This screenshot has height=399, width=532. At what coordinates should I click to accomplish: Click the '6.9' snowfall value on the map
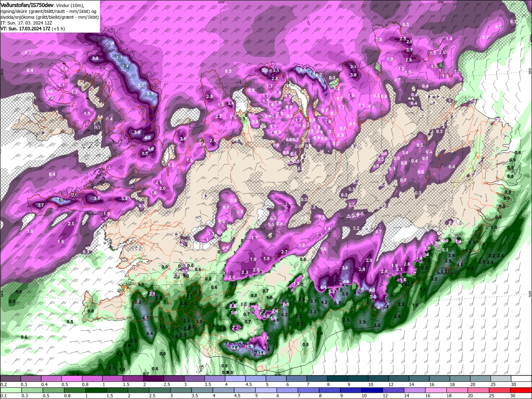pos(150,94)
